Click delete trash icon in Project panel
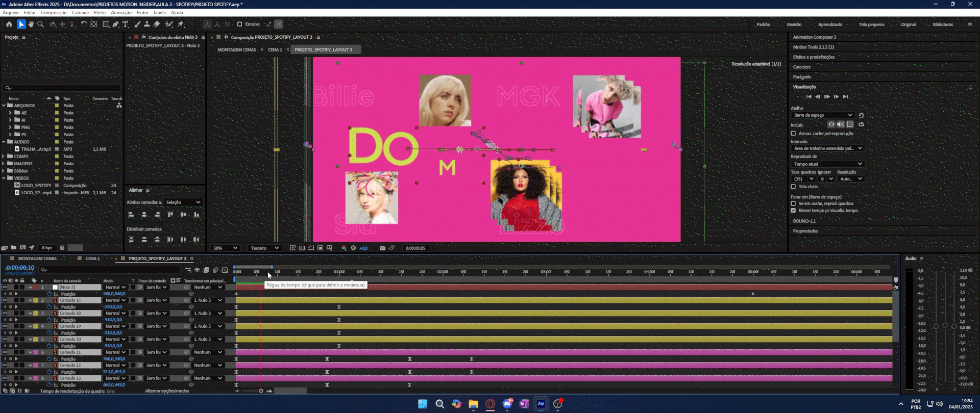Screen dimensions: 980x413 point(62,248)
